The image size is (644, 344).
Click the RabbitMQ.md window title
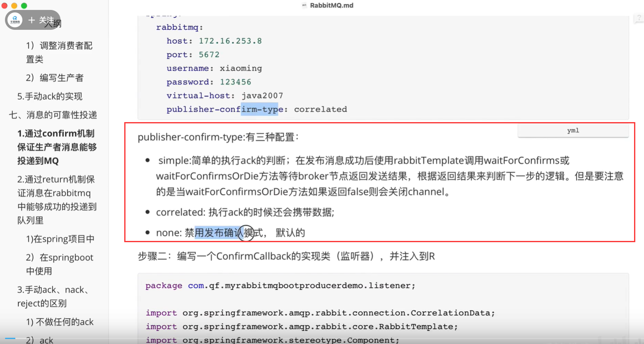331,5
